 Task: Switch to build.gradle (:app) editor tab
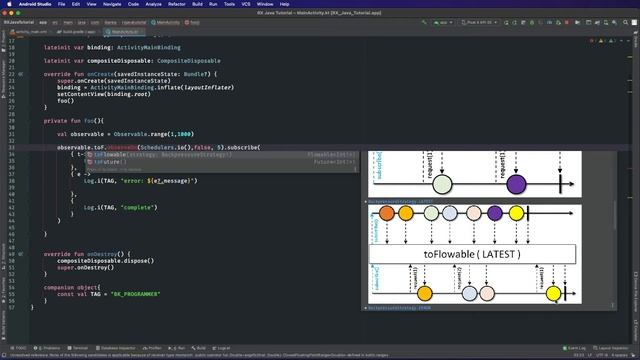[x=77, y=31]
